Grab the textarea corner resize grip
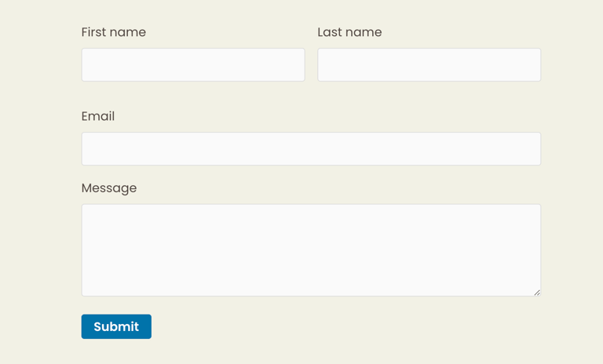Image resolution: width=603 pixels, height=364 pixels. pyautogui.click(x=537, y=293)
